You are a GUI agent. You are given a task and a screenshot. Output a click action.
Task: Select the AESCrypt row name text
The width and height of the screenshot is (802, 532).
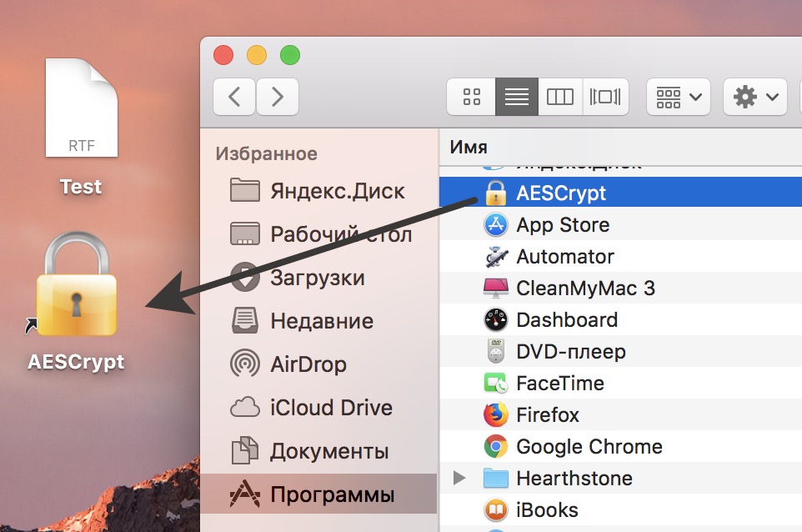(x=561, y=193)
